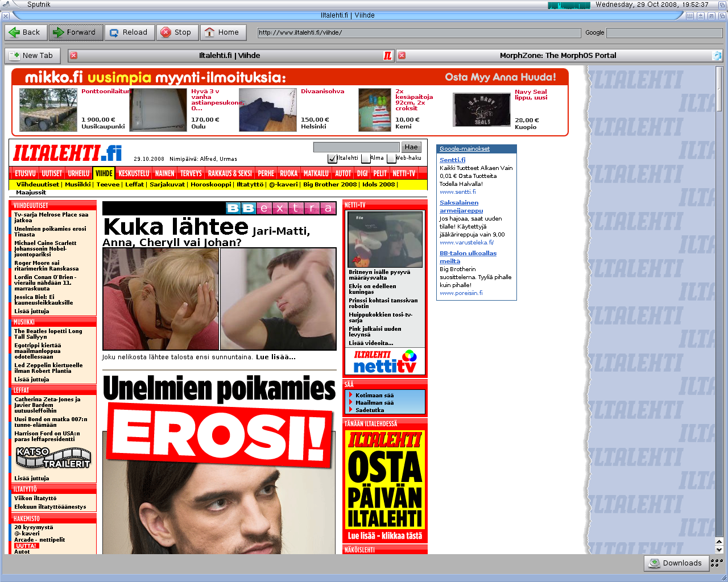Screen dimensions: 728x582
Task: Open the Divaanisohva ad thumbnail
Action: pyautogui.click(x=268, y=110)
